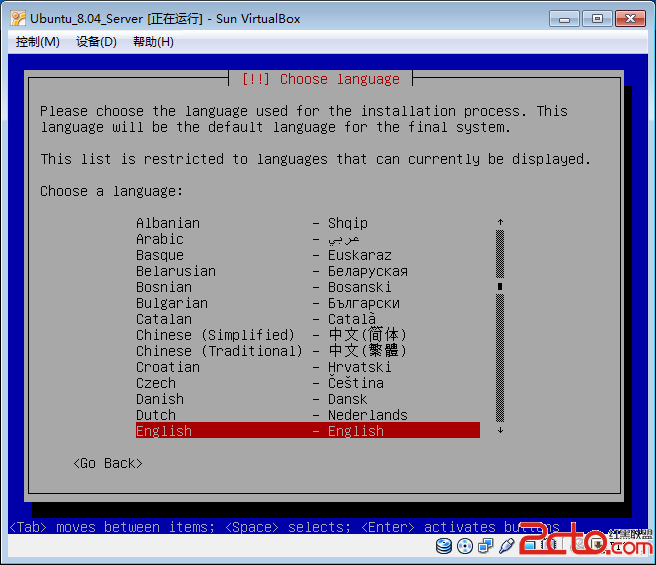Select Bosnian - Bosanski row

[x=308, y=287]
